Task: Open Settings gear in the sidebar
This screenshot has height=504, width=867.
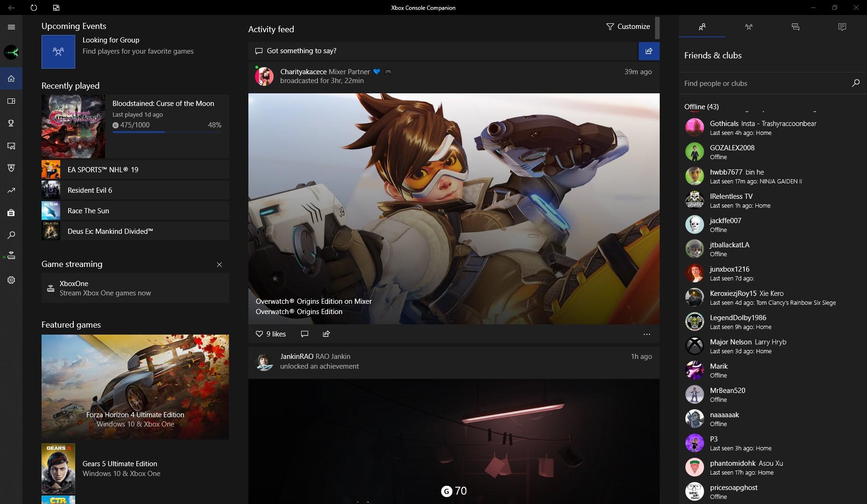Action: (11, 280)
